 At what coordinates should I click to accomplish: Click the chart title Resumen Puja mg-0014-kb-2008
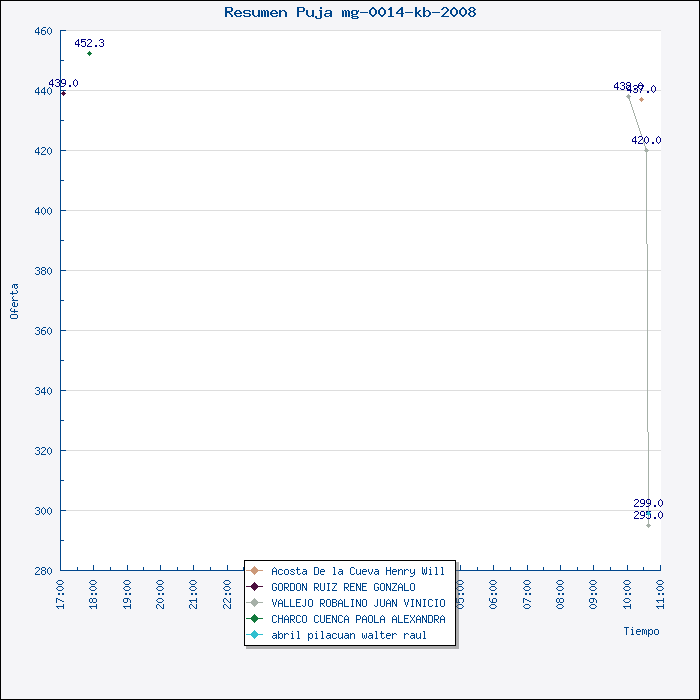(x=350, y=13)
